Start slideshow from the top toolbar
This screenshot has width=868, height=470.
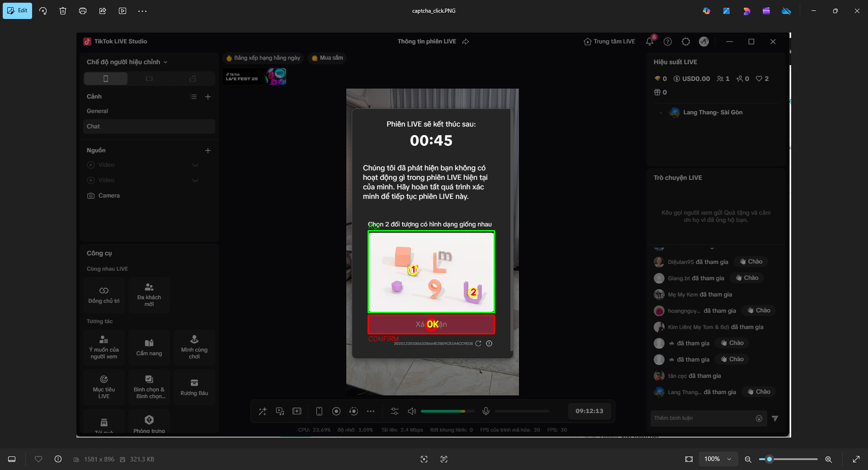(x=123, y=11)
